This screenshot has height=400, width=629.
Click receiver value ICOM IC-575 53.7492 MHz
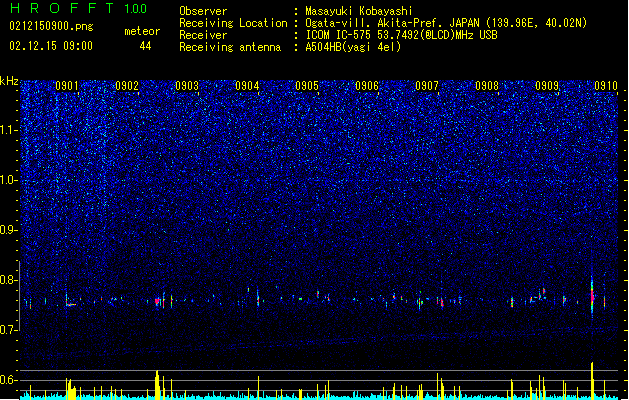click(x=401, y=35)
